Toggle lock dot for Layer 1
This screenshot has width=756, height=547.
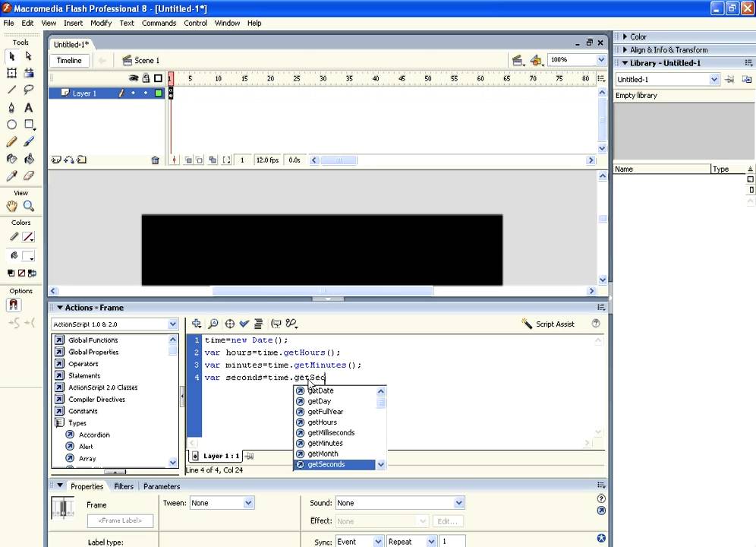click(x=146, y=93)
